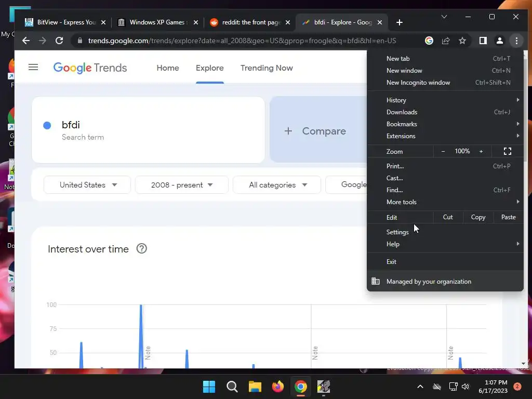This screenshot has height=399, width=532.
Task: Go back using the back arrow
Action: [x=26, y=41]
